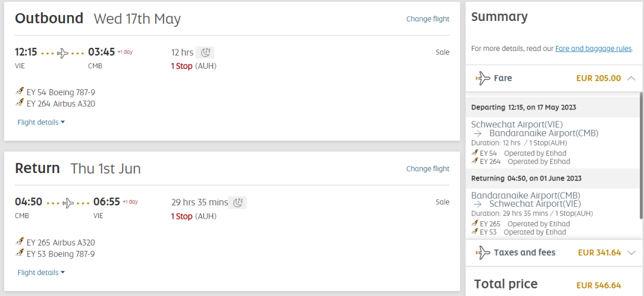The height and width of the screenshot is (296, 644).
Task: Change the outbound flight
Action: point(428,19)
